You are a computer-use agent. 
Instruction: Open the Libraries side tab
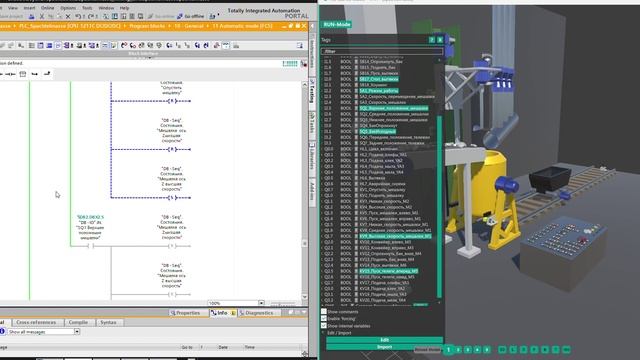[x=312, y=157]
